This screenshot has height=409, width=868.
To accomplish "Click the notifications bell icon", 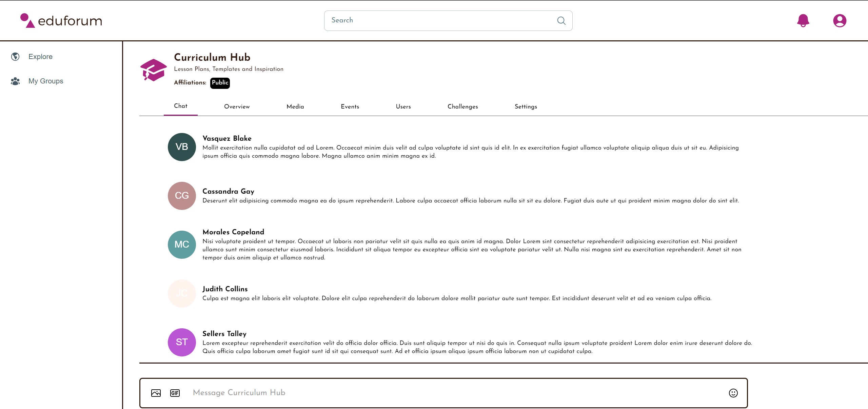I will 803,21.
